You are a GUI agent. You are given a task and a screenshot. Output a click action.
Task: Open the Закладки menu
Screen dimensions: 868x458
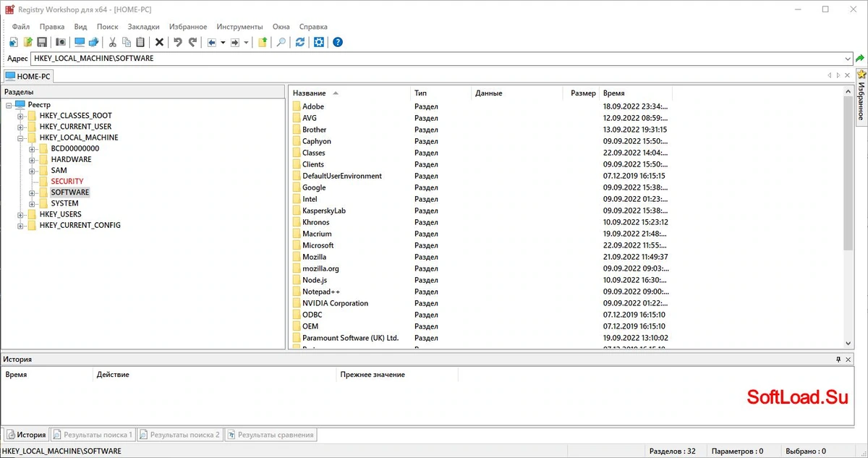143,27
